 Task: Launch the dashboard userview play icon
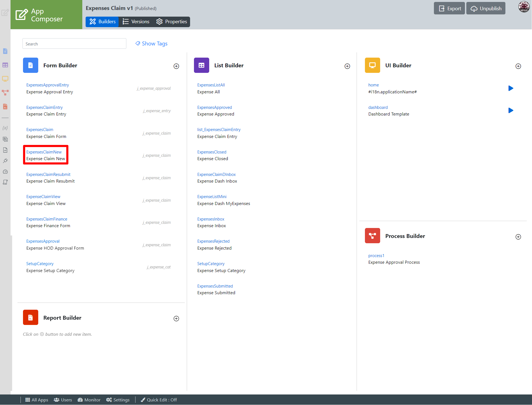point(511,111)
